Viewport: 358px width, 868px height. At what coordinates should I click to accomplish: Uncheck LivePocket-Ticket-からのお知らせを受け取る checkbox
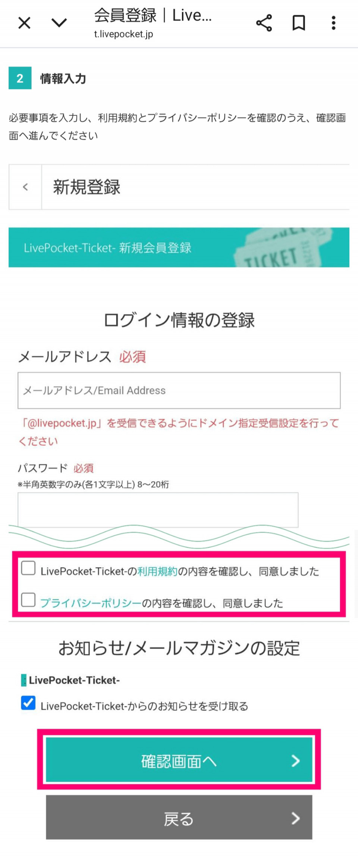click(x=28, y=703)
